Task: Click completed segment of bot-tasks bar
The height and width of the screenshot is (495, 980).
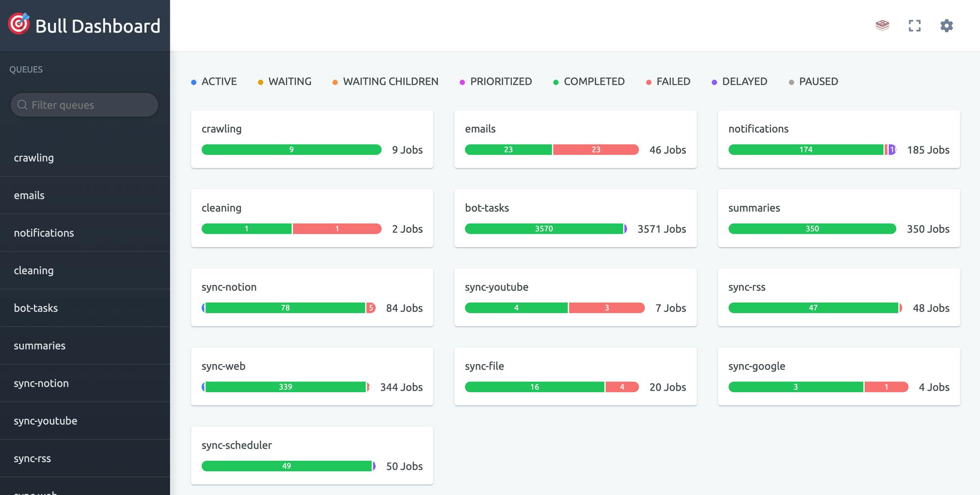Action: click(x=543, y=229)
